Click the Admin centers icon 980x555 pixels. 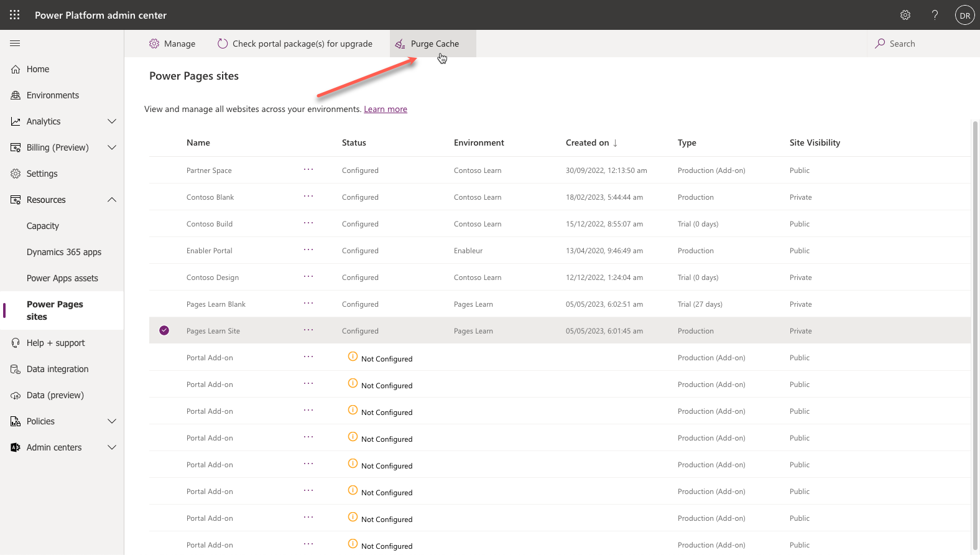pyautogui.click(x=16, y=447)
